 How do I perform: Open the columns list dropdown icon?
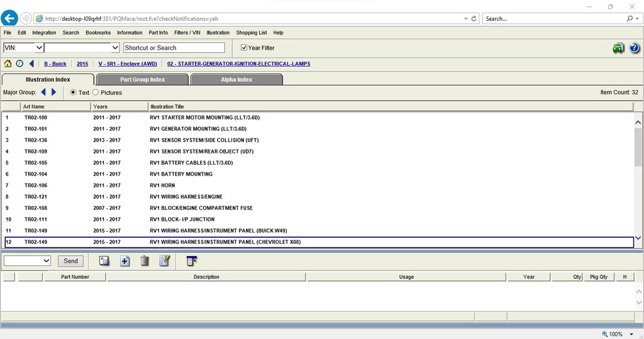point(192,261)
